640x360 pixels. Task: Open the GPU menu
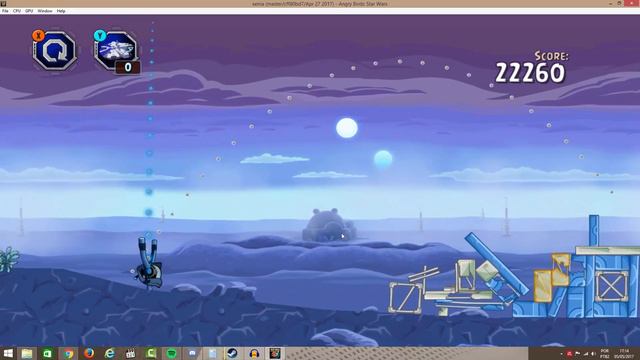29,11
